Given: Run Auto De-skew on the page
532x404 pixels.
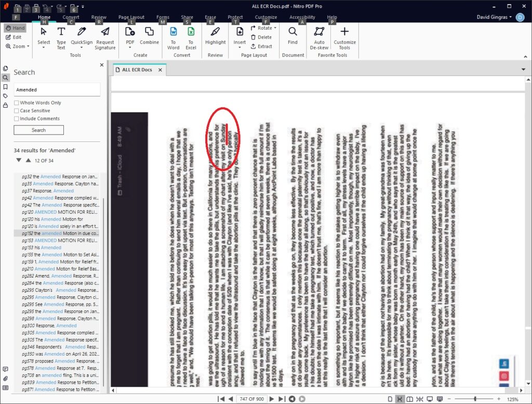Looking at the screenshot, I should 319,37.
